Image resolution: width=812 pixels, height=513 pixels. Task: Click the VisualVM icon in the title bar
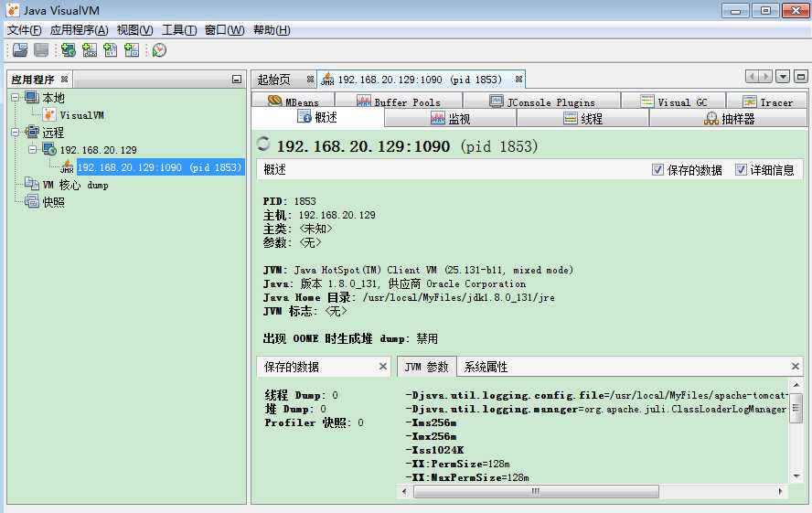point(13,10)
